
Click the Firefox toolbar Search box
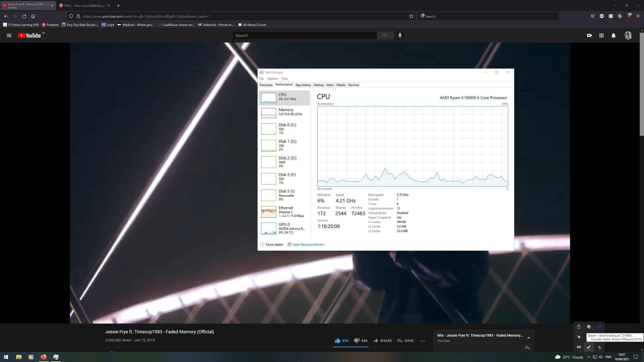coord(488,16)
